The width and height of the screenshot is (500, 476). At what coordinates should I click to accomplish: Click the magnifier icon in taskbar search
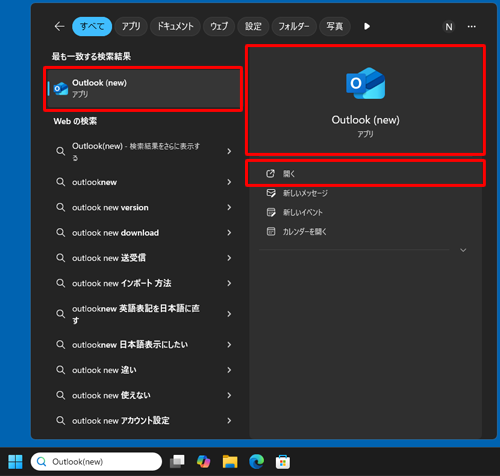coord(41,462)
